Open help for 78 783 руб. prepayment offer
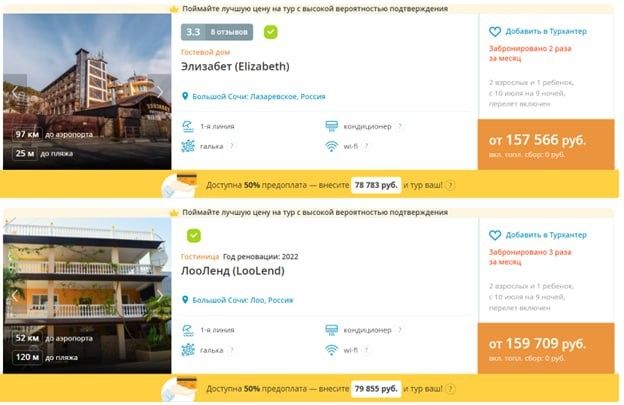Screen dimensions: 624x405 (450, 185)
